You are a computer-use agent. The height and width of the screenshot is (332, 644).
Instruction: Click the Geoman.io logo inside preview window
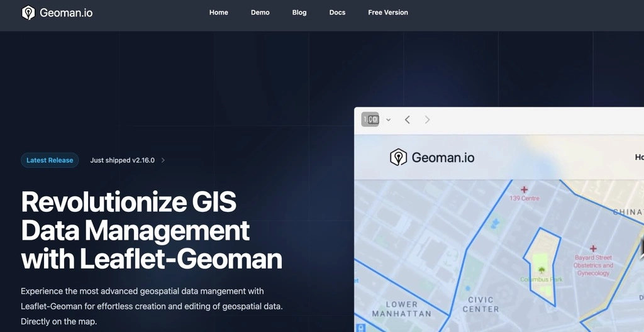398,157
